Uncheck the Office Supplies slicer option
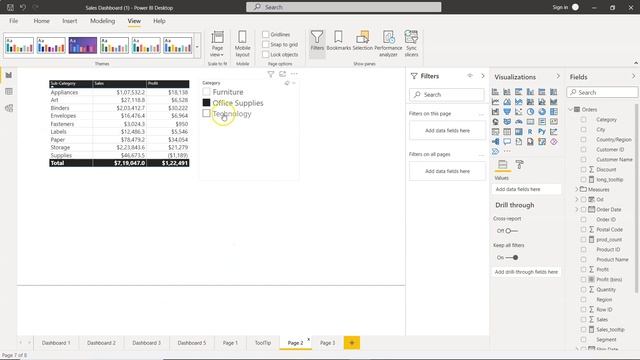640x360 pixels. tap(207, 102)
